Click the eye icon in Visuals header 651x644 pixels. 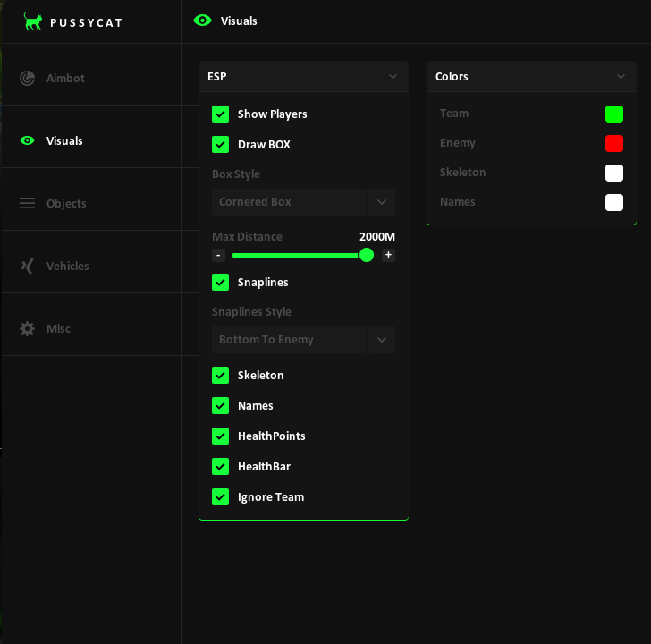point(203,21)
